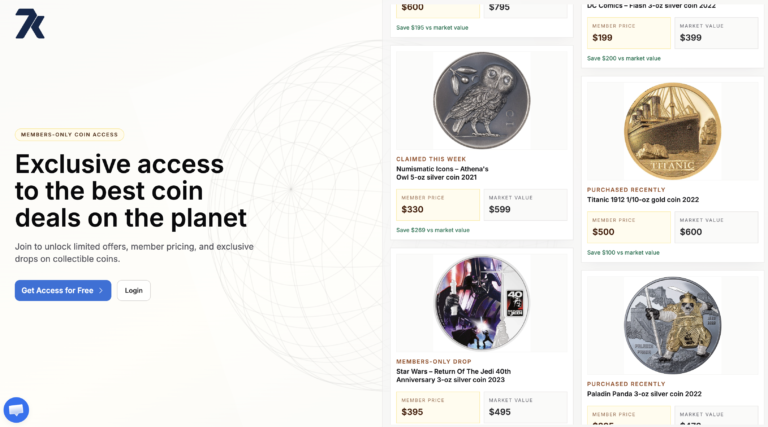This screenshot has height=427, width=768.
Task: Click the $500 Titanic member price box
Action: tap(628, 228)
